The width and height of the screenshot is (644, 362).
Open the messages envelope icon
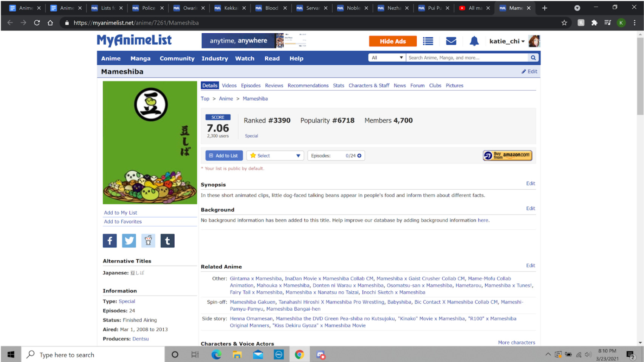pos(451,41)
